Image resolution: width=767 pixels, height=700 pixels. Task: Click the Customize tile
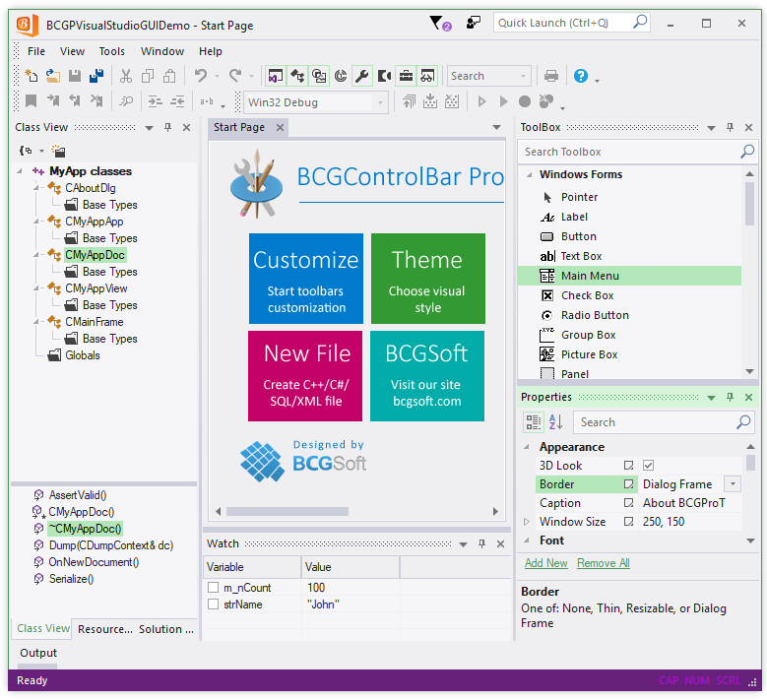click(306, 279)
